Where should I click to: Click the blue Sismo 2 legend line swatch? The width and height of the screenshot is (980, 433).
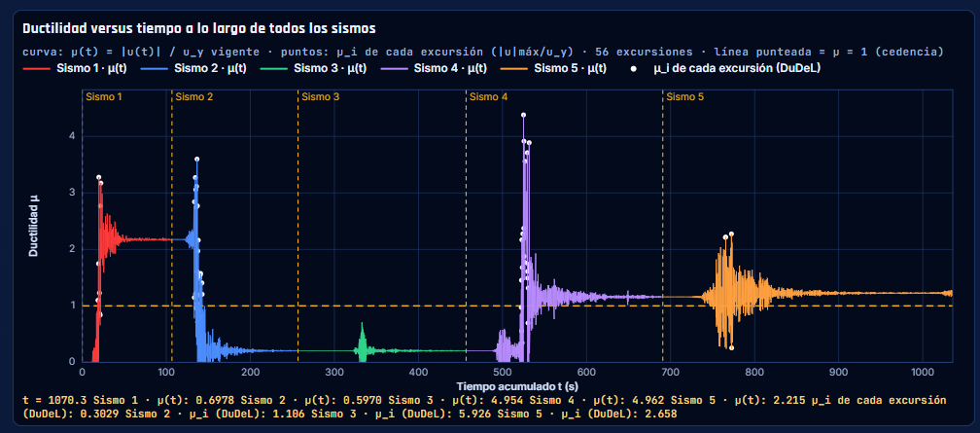(155, 68)
